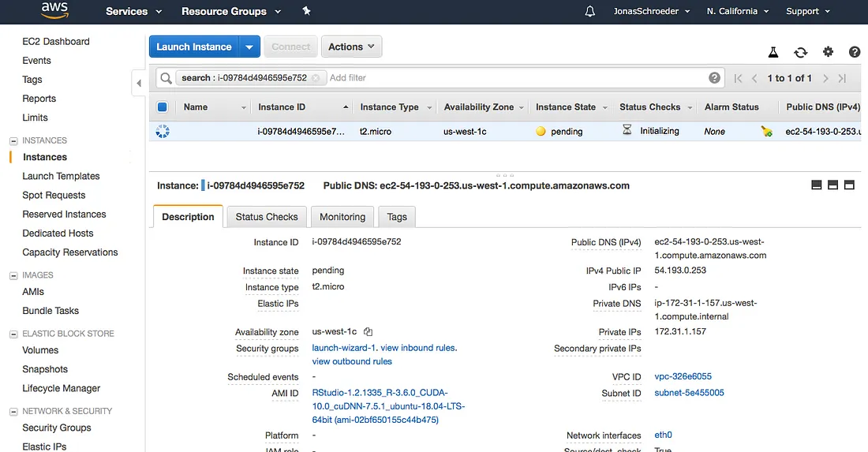Open the N. California region menu
Viewport: 868px width, 452px height.
pos(737,11)
